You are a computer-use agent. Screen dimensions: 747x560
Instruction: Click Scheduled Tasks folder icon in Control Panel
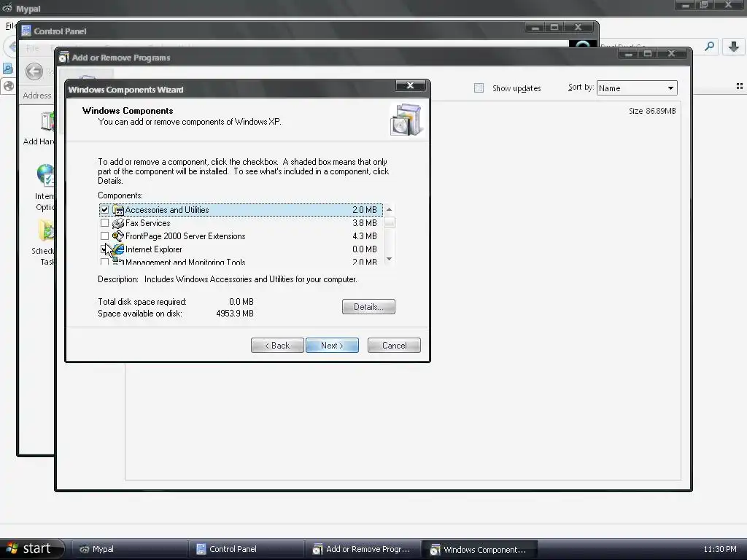pos(47,230)
